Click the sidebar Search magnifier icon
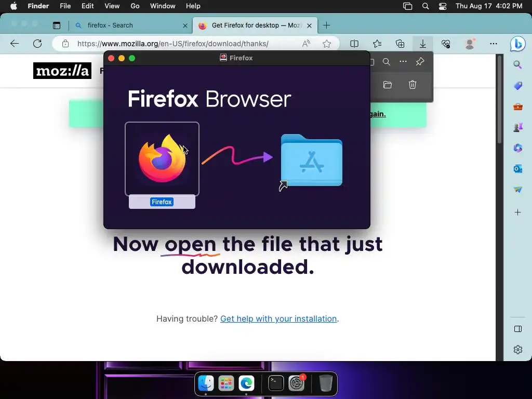532x399 pixels. coord(517,64)
